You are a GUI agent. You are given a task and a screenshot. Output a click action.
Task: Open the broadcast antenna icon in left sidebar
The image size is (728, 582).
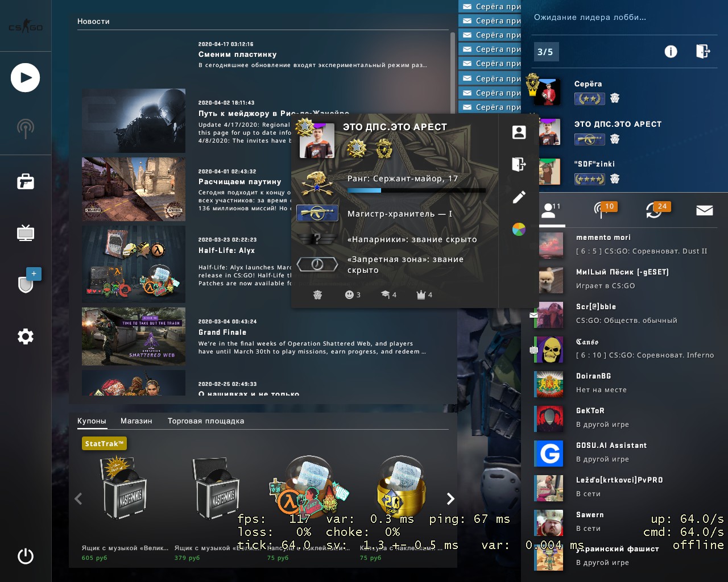pos(26,128)
